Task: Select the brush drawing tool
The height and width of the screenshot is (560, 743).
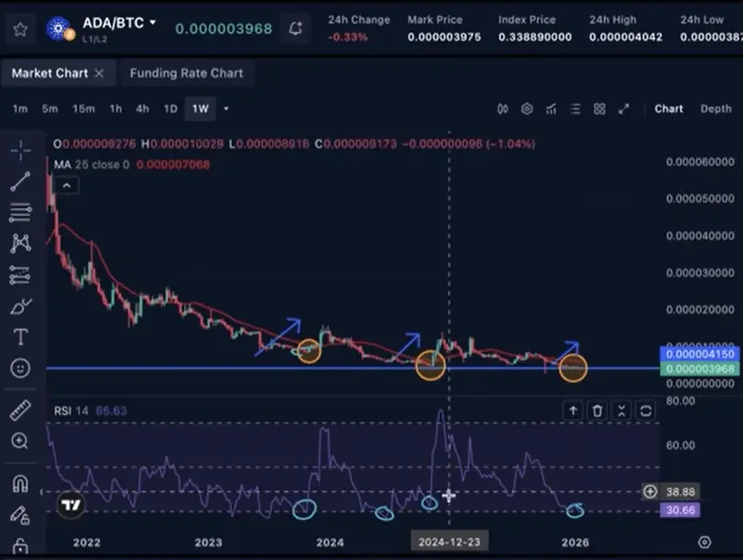Action: point(20,305)
